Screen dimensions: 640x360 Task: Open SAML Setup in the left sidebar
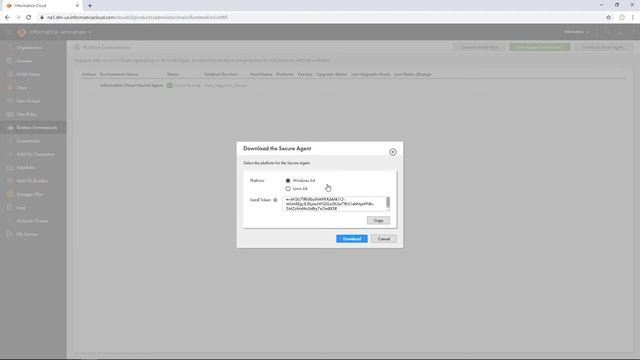(x=28, y=74)
